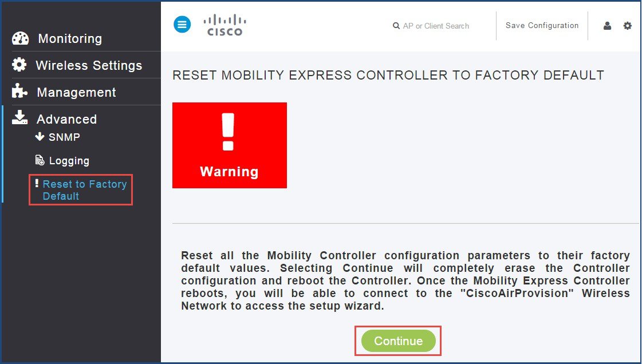Open the user account icon

pos(607,26)
